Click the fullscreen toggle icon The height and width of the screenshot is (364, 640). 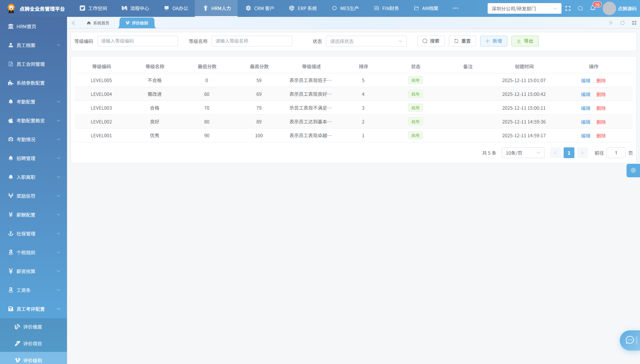pos(568,8)
